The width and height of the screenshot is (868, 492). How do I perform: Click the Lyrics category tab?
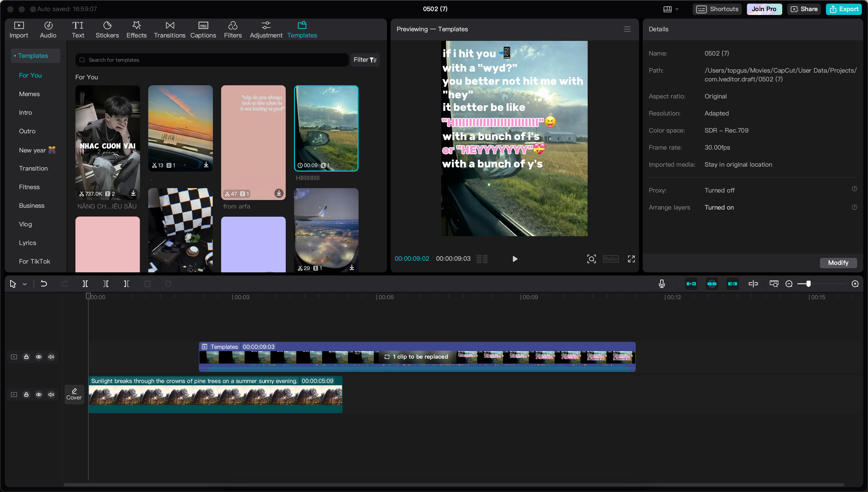coord(27,243)
